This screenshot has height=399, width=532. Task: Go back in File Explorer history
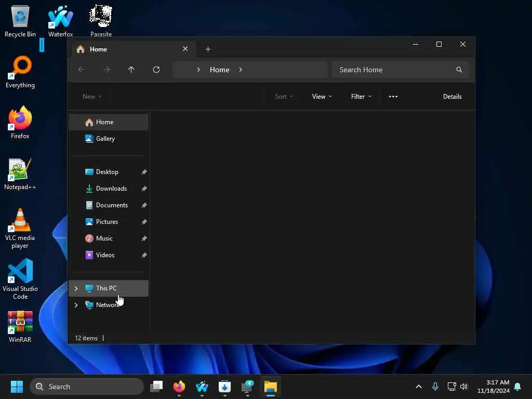coord(82,70)
